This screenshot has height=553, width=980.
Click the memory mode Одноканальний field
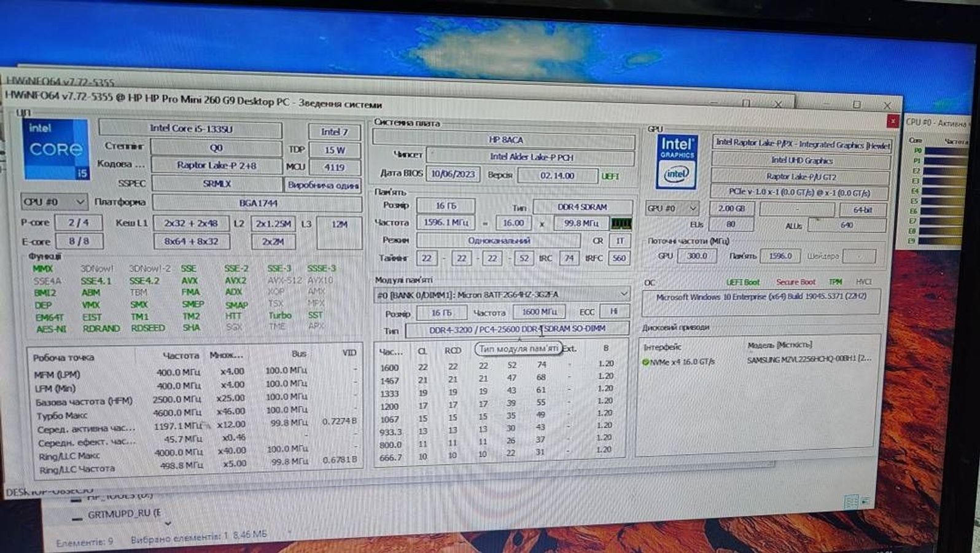pos(498,241)
